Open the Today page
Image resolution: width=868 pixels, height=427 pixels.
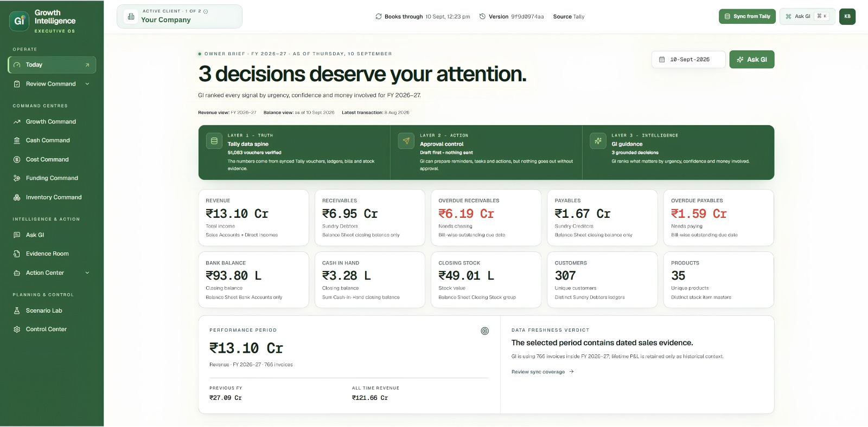tap(52, 65)
